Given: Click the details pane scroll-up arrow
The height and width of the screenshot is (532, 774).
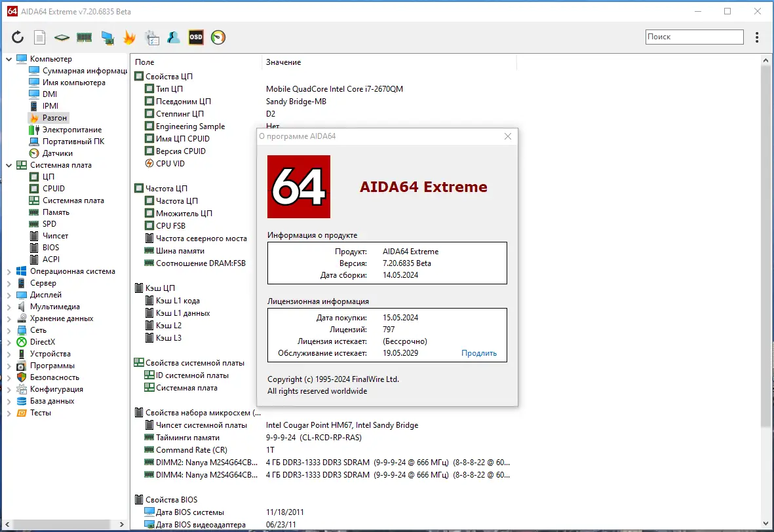Looking at the screenshot, I should click(x=765, y=61).
